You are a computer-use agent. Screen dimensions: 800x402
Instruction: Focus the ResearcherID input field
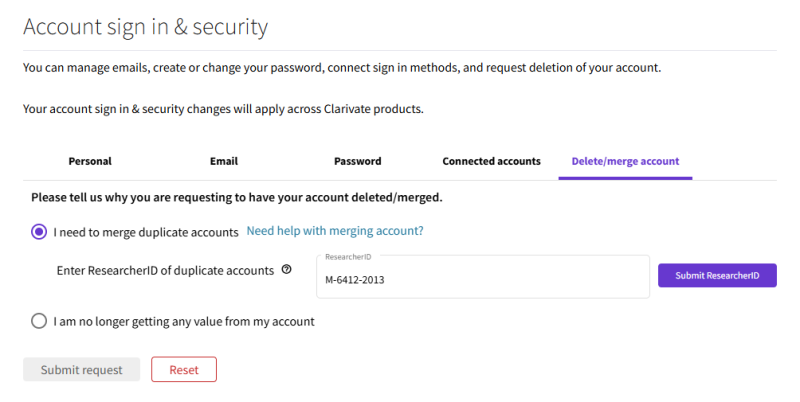(483, 277)
